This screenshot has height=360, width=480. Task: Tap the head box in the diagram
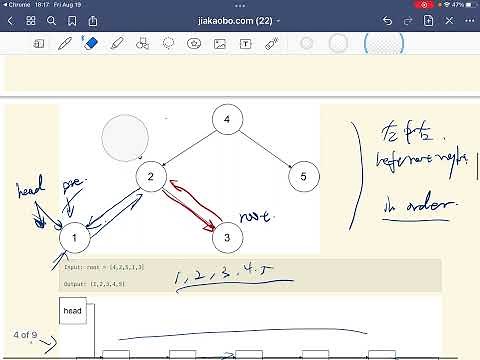pos(73,311)
